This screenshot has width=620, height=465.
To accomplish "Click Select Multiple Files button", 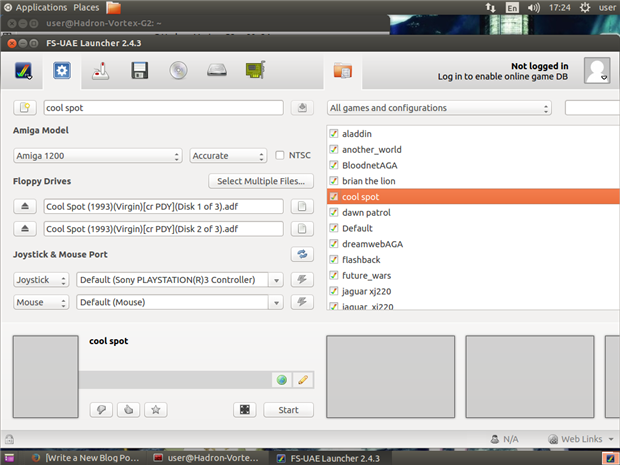I will coord(261,181).
